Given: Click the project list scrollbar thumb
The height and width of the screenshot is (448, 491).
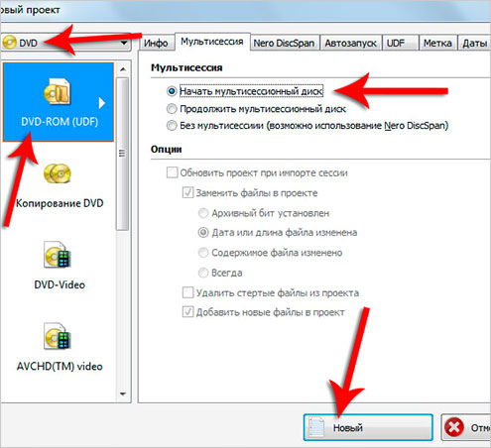Looking at the screenshot, I should 123,154.
